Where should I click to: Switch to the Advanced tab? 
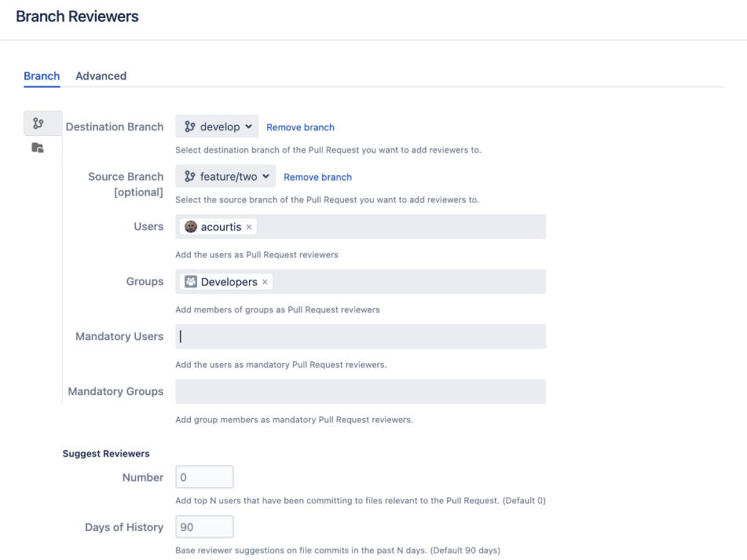[101, 76]
